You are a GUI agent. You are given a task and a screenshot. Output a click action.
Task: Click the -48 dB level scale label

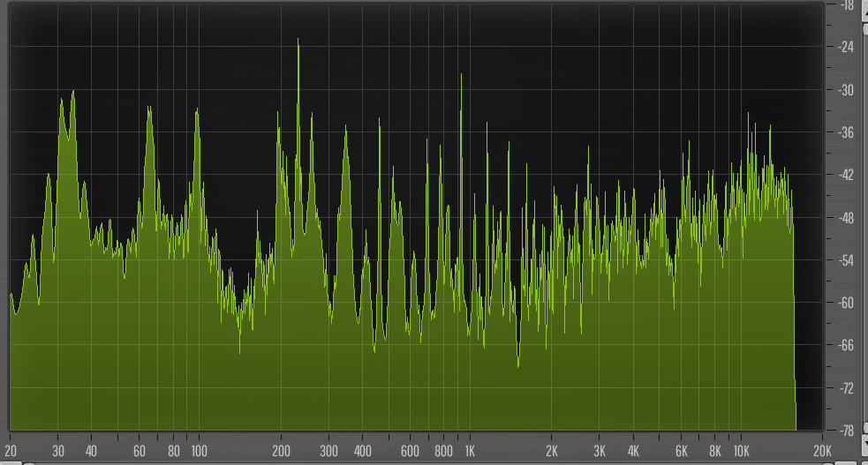[846, 218]
